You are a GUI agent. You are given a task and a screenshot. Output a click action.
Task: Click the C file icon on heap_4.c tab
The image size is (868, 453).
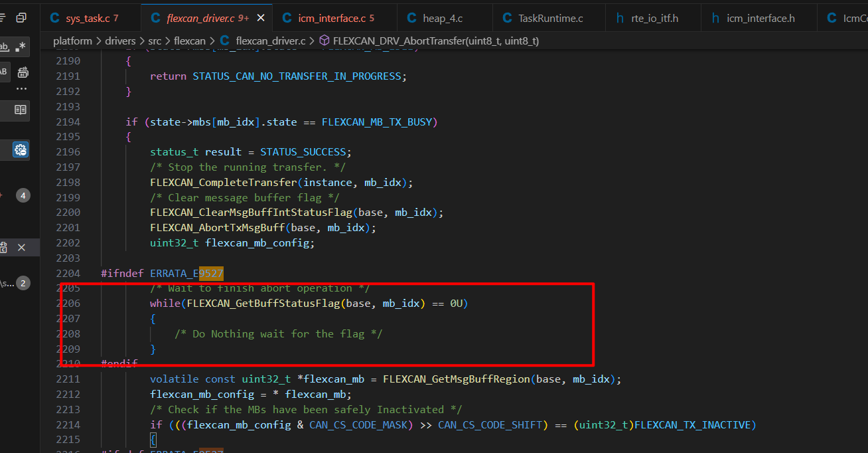(411, 18)
